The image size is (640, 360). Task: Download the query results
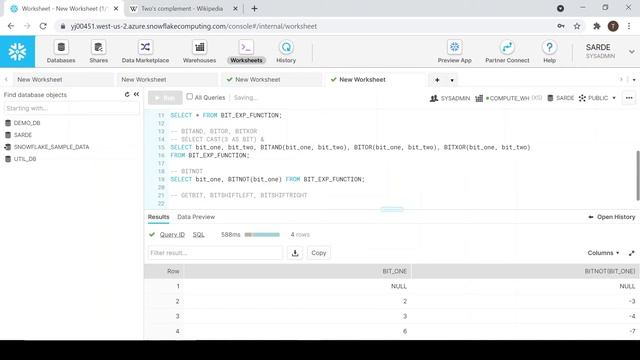(295, 253)
